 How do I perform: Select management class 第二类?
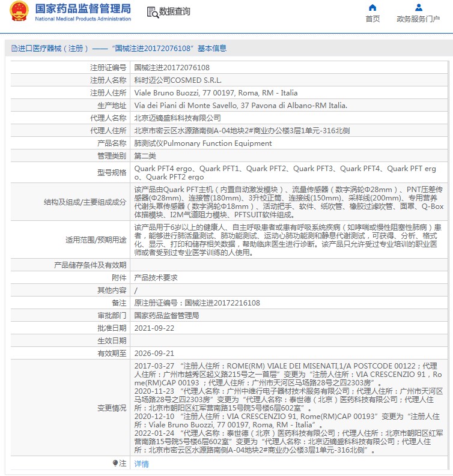[x=145, y=155]
